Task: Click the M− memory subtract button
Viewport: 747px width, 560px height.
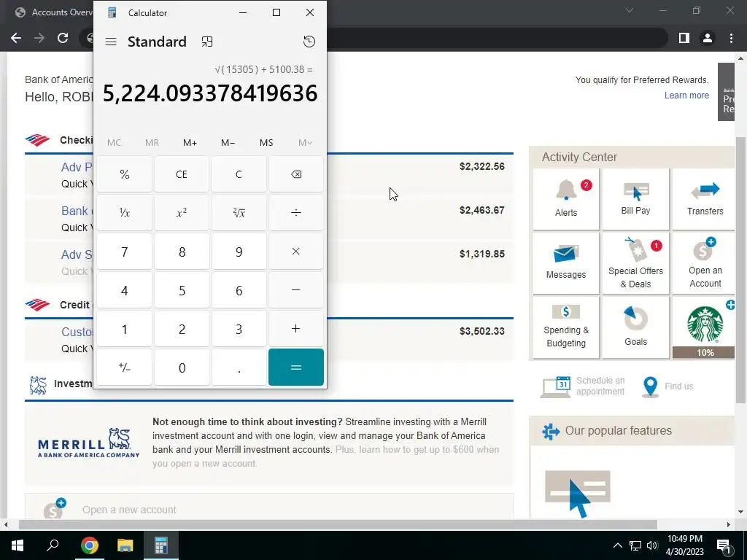Action: click(x=228, y=142)
